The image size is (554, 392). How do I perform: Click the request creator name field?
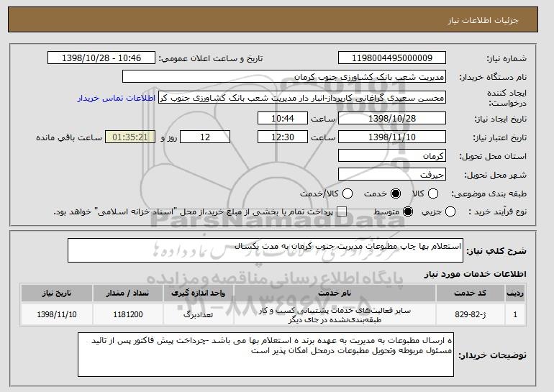tap(302, 98)
